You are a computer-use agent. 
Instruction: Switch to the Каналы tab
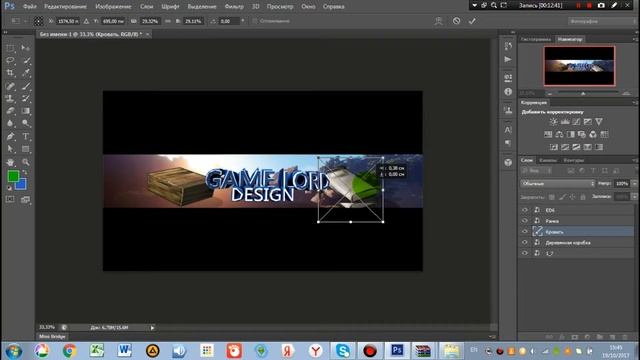click(x=548, y=160)
